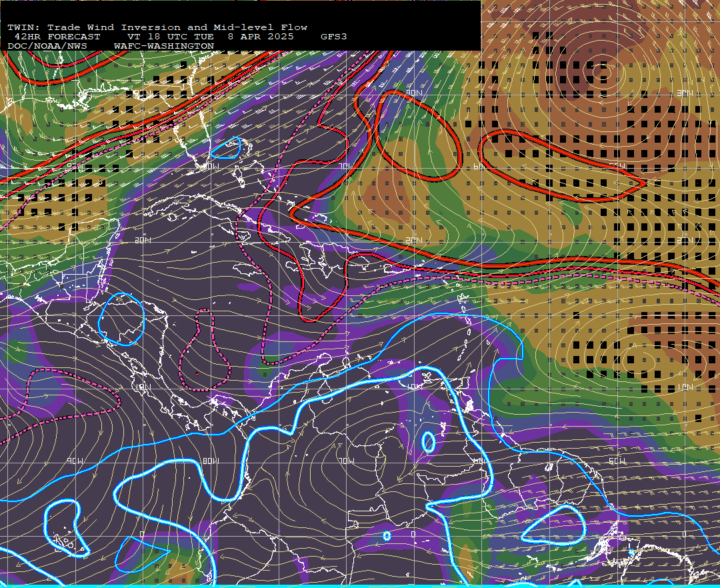Click the 'GFS3' model label
This screenshot has width=720, height=588.
pyautogui.click(x=334, y=37)
